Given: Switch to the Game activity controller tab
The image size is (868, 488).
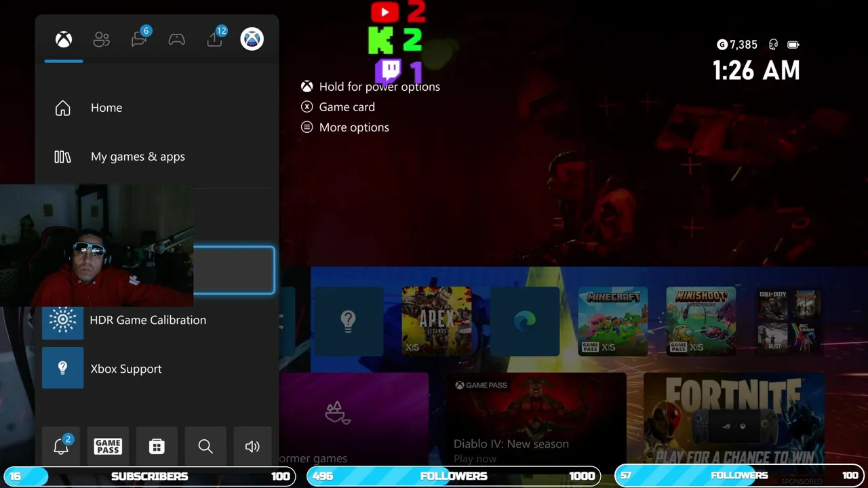Looking at the screenshot, I should (x=177, y=39).
